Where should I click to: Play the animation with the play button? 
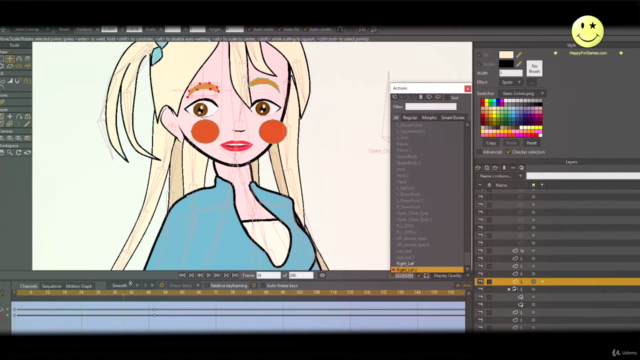click(x=209, y=276)
